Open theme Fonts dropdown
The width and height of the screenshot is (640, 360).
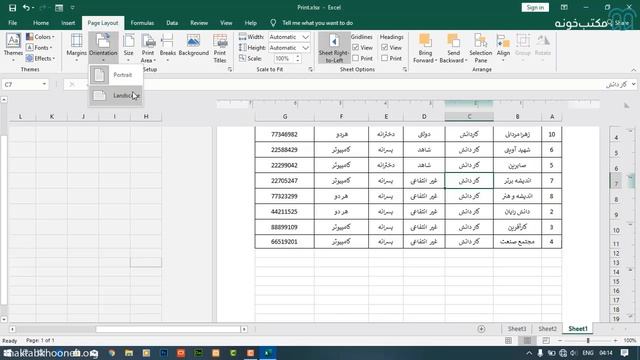tap(40, 48)
